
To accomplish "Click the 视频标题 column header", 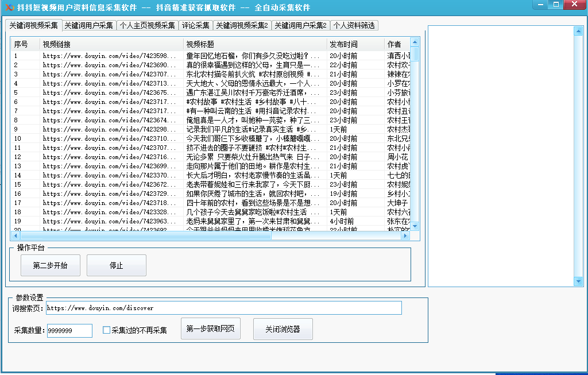I will click(x=255, y=44).
